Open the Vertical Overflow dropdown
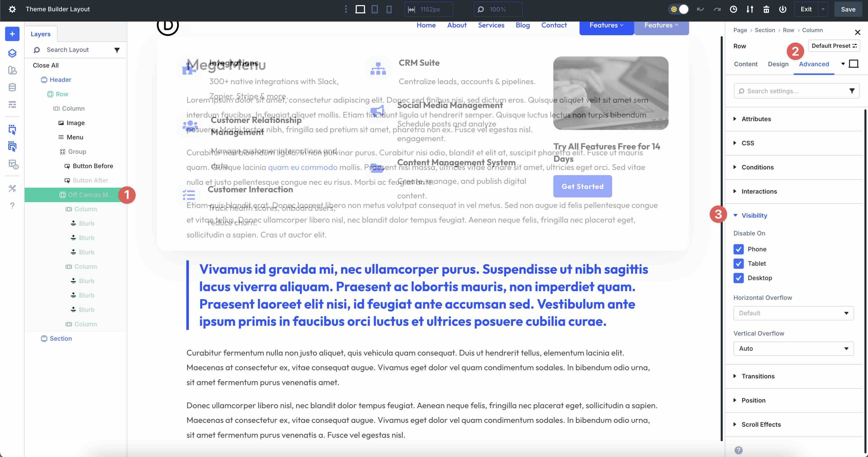The height and width of the screenshot is (457, 868). (x=793, y=348)
